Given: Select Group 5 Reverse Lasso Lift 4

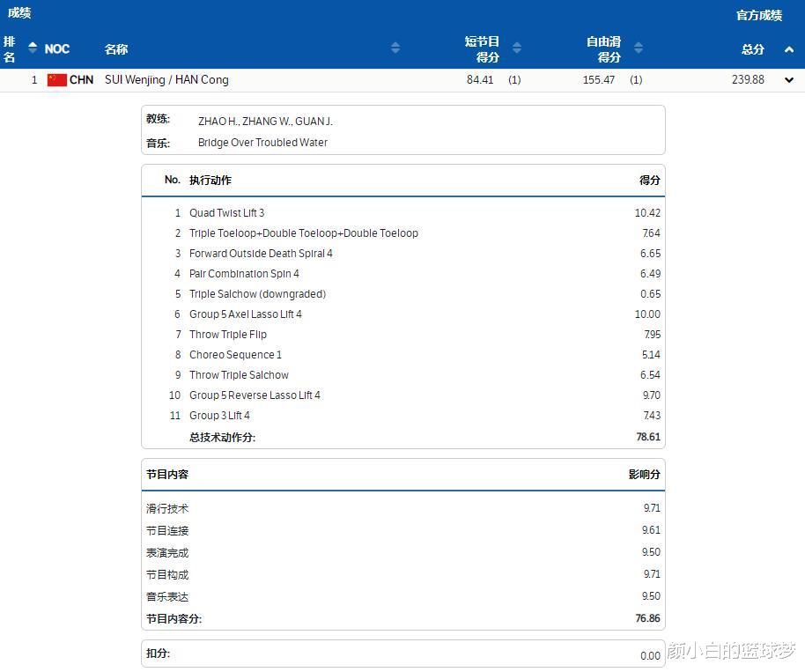Looking at the screenshot, I should [x=403, y=395].
